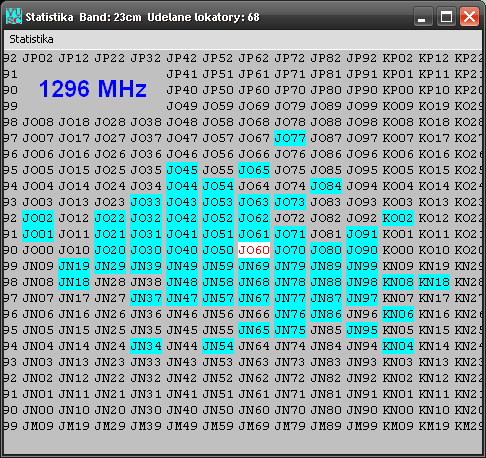Click the KN06 locator cell
The image size is (486, 458).
(x=398, y=314)
